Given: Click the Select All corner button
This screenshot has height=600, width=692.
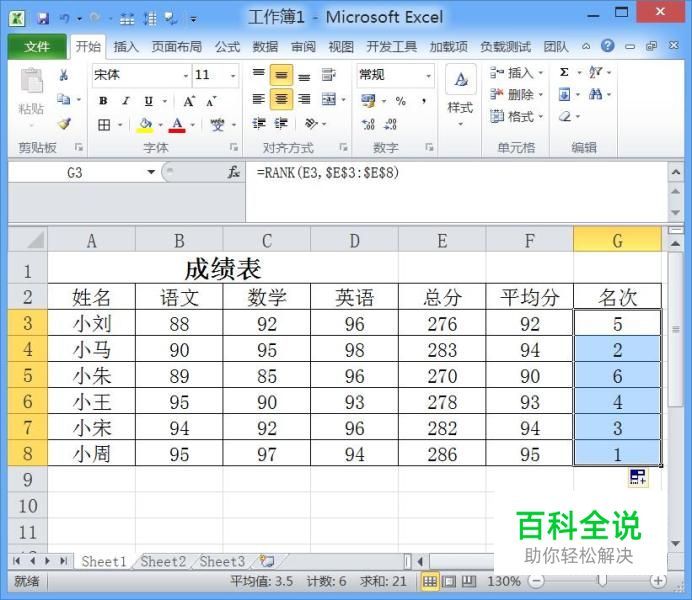Looking at the screenshot, I should coord(28,240).
